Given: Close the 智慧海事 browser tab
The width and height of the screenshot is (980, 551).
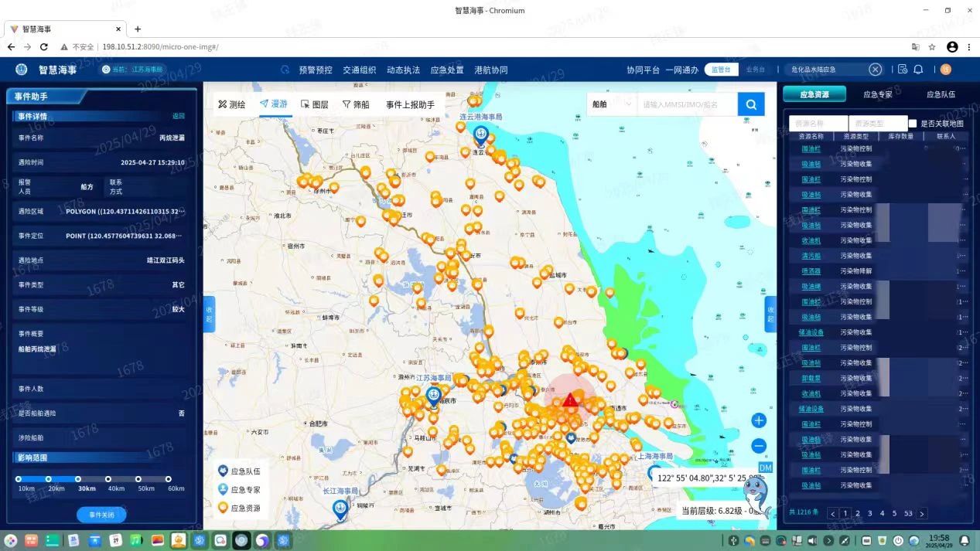Looking at the screenshot, I should coord(118,29).
